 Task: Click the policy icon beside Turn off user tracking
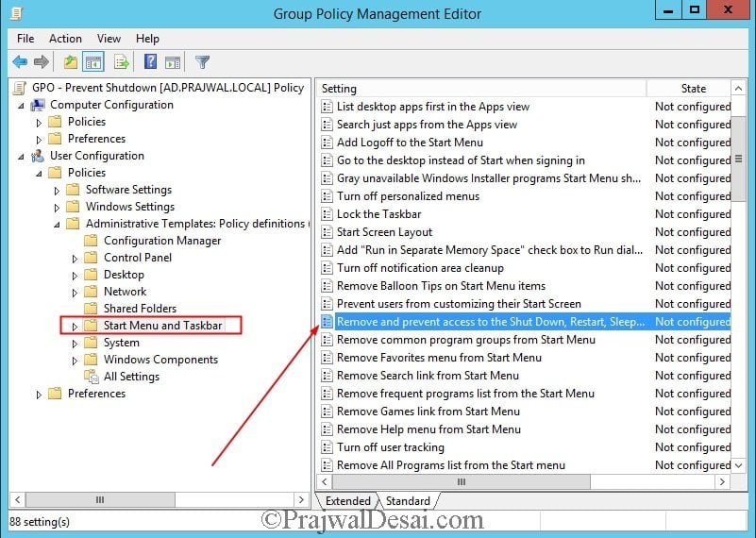pyautogui.click(x=327, y=447)
